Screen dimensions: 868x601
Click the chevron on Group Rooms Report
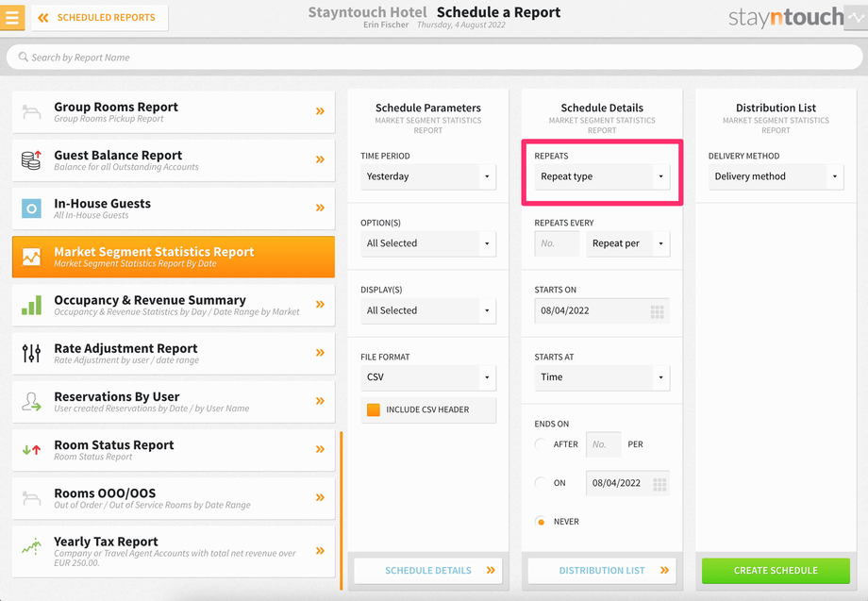(320, 111)
